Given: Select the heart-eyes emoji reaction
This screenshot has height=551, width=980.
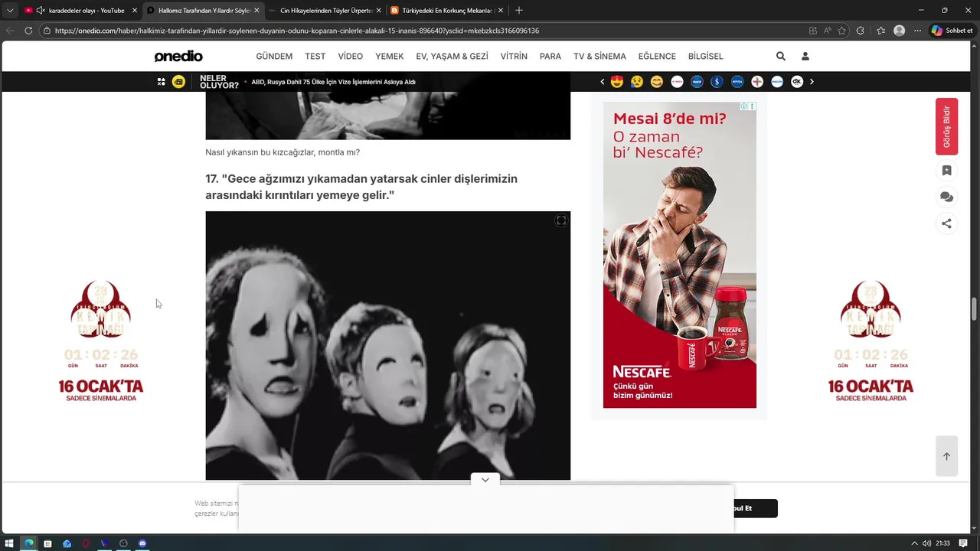Looking at the screenshot, I should (617, 82).
